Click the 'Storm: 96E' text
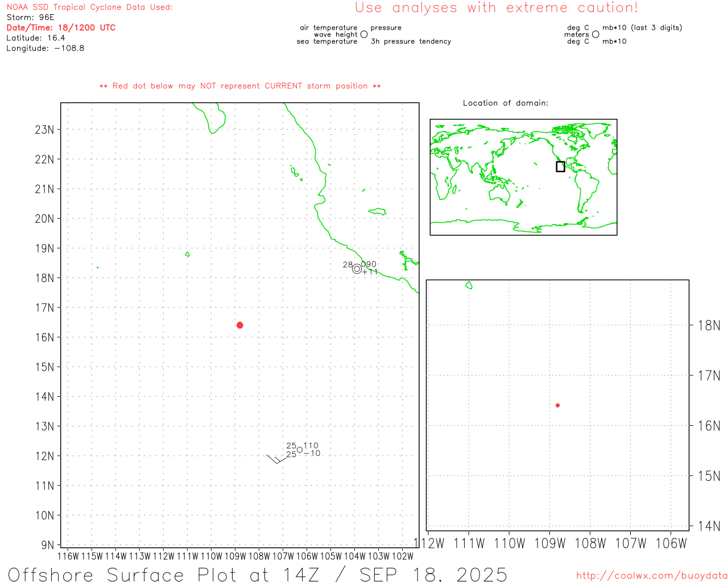This screenshot has height=582, width=728. pos(30,18)
